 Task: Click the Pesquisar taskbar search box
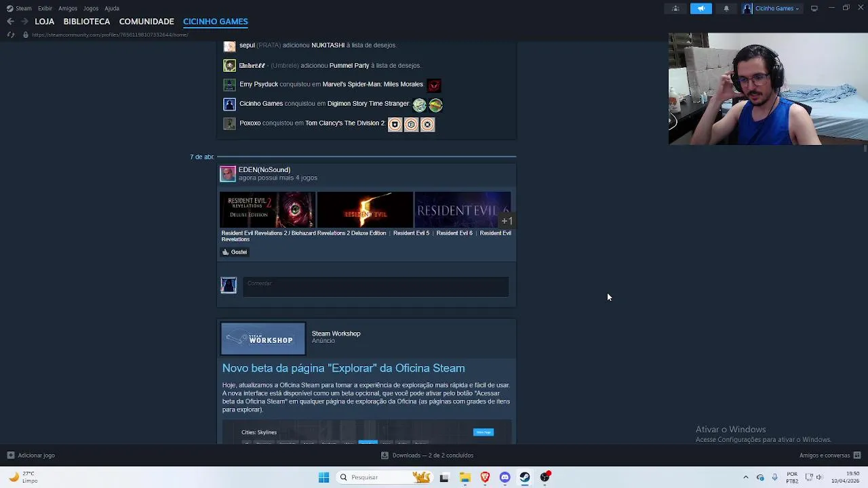coord(385,477)
